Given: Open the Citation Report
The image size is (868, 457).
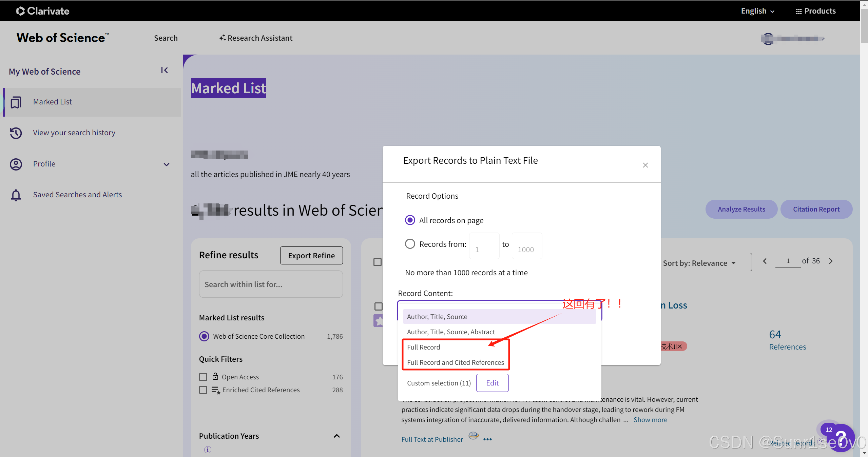Looking at the screenshot, I should click(816, 209).
